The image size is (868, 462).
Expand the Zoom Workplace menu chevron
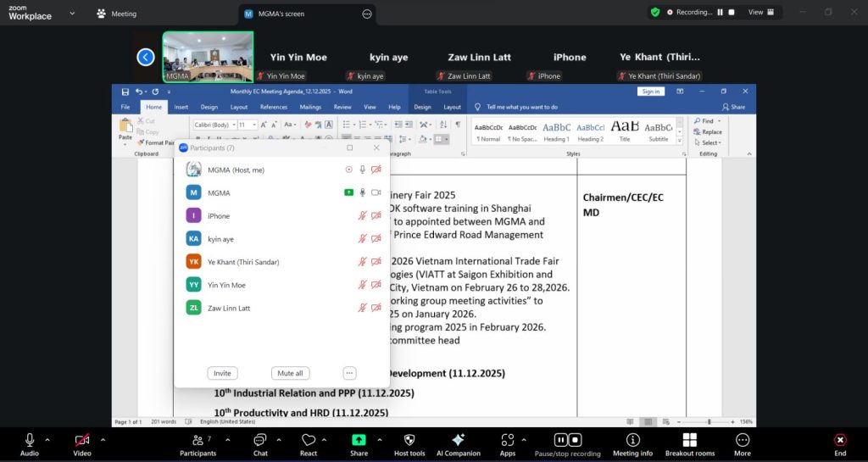coord(71,14)
